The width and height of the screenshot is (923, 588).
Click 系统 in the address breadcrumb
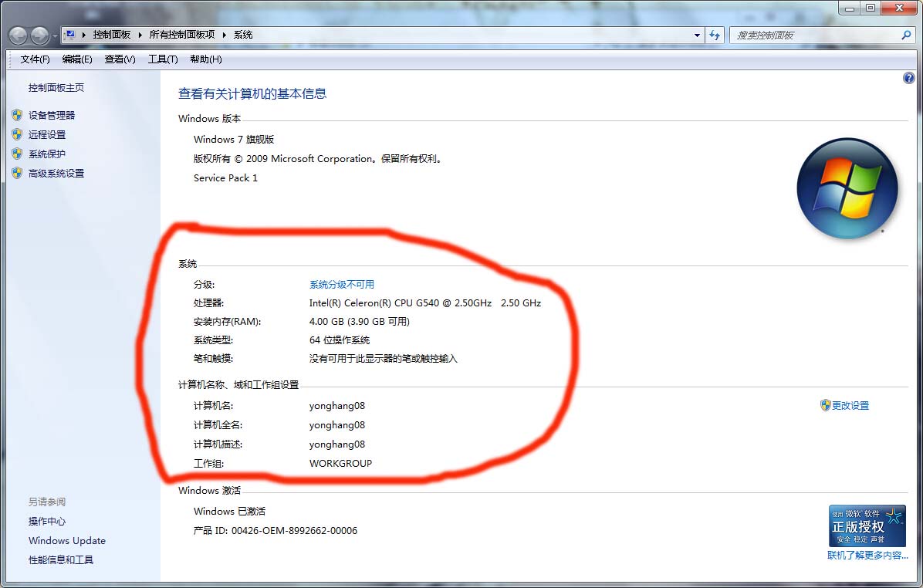point(243,35)
